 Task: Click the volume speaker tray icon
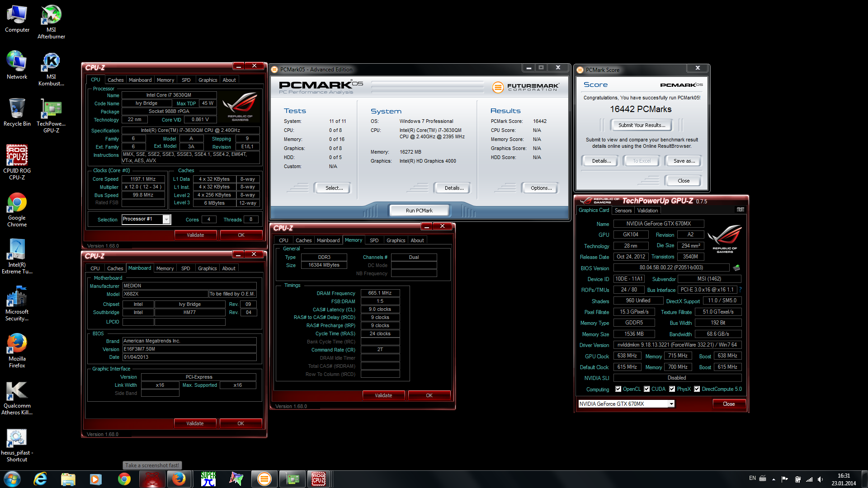pos(820,479)
